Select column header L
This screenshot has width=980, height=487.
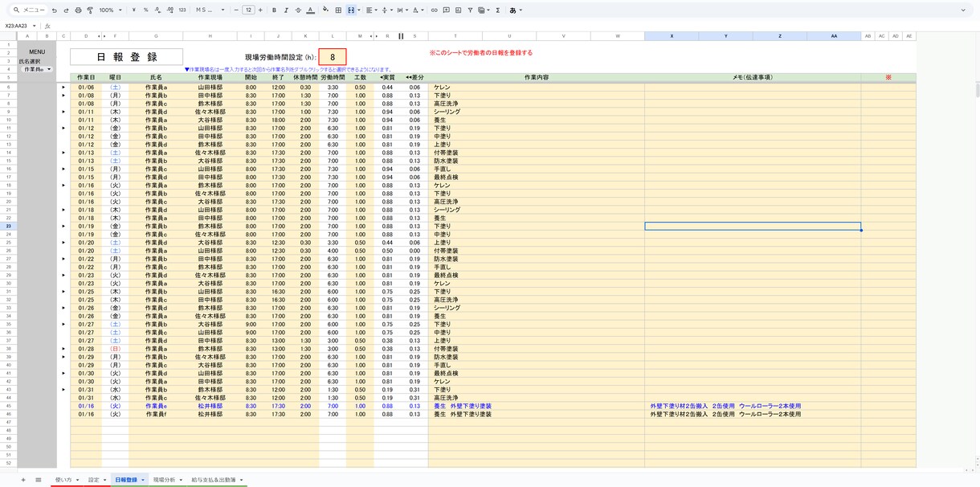pyautogui.click(x=333, y=36)
